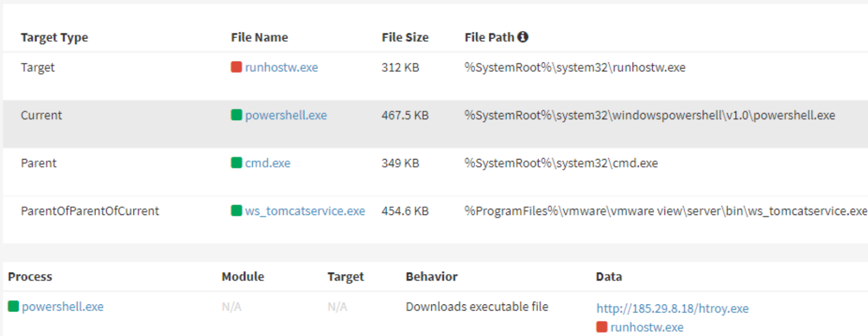Click the red status icon beside runhostw.exe in Target row

[236, 67]
